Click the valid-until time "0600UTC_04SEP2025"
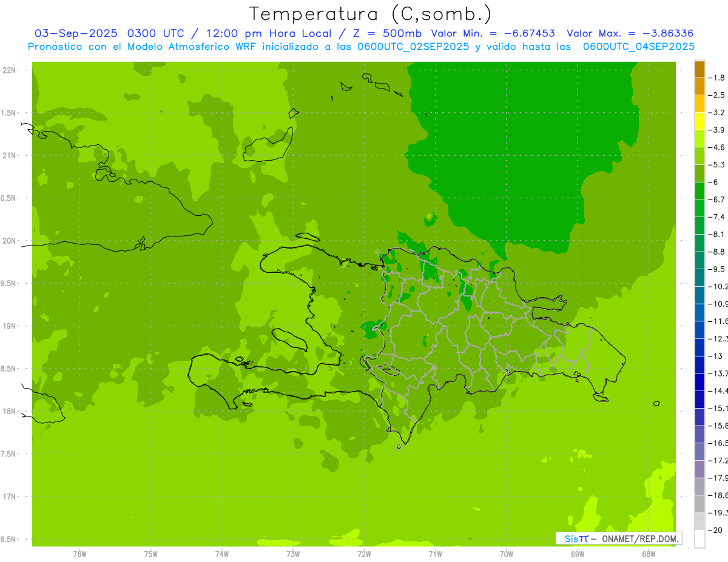Viewport: 728px width, 562px height. (x=639, y=47)
